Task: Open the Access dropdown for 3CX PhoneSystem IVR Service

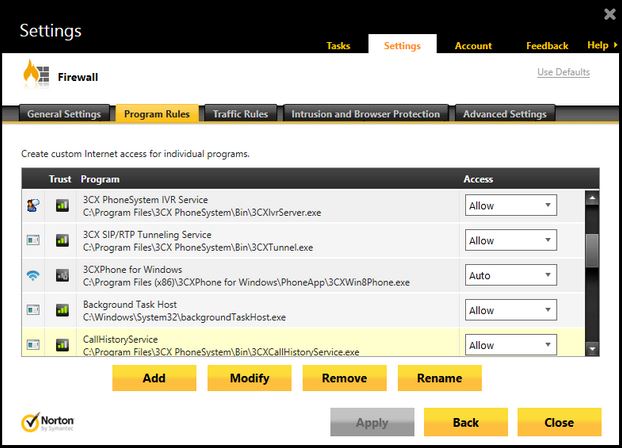Action: (511, 205)
